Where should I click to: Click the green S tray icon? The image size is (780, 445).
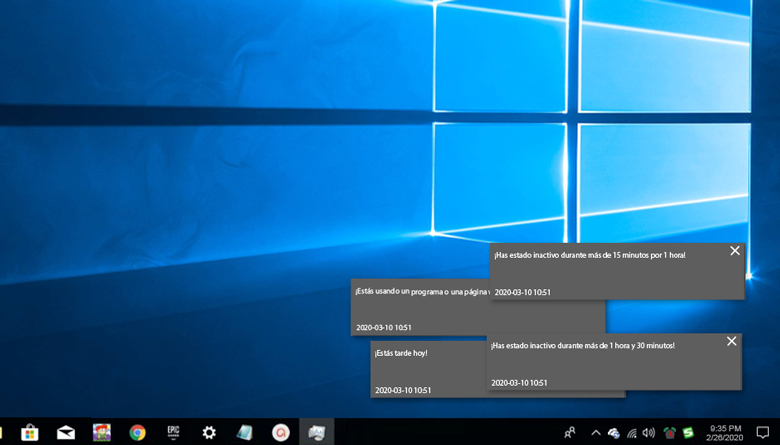point(688,432)
